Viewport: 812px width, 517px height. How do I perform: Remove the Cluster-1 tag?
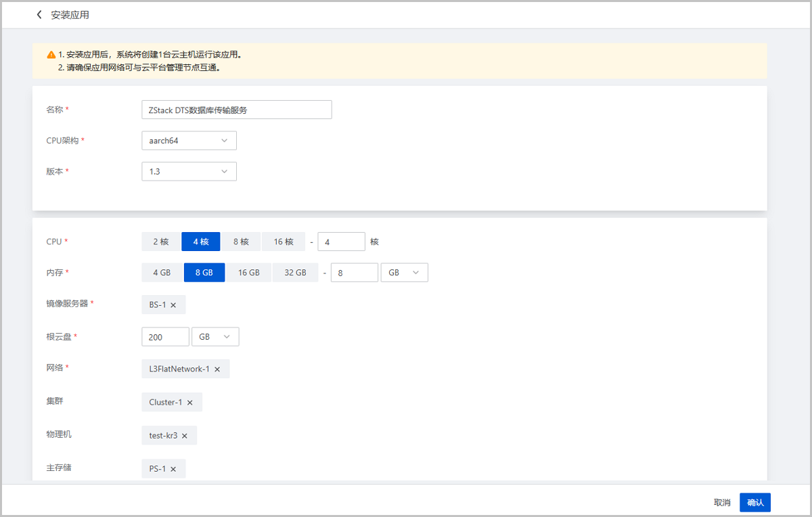coord(190,403)
